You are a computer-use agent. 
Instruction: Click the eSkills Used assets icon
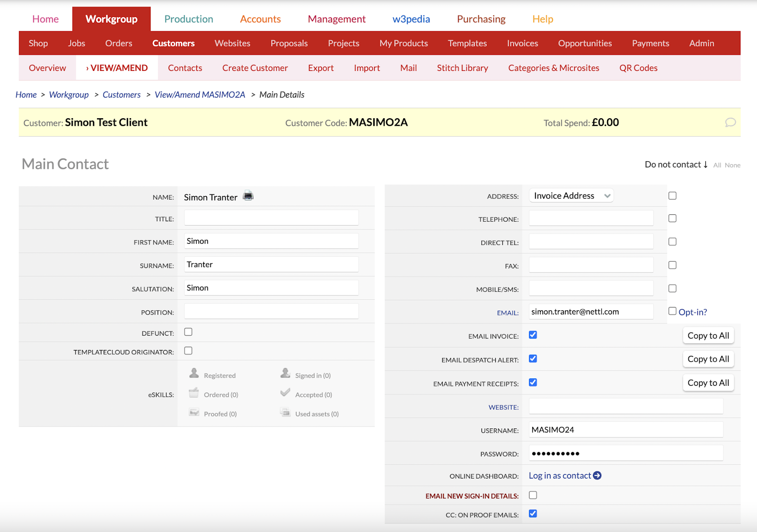(x=285, y=412)
